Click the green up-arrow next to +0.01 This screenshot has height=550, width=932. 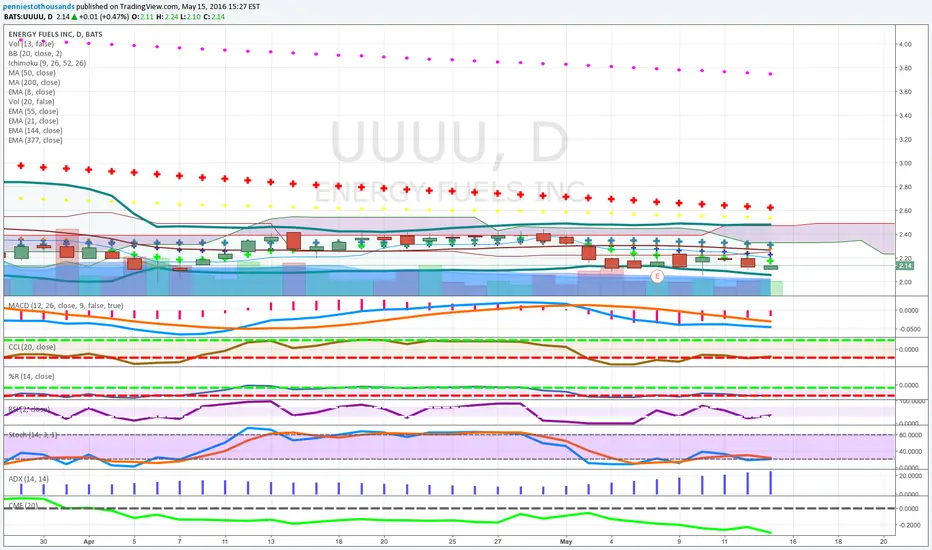coord(74,17)
